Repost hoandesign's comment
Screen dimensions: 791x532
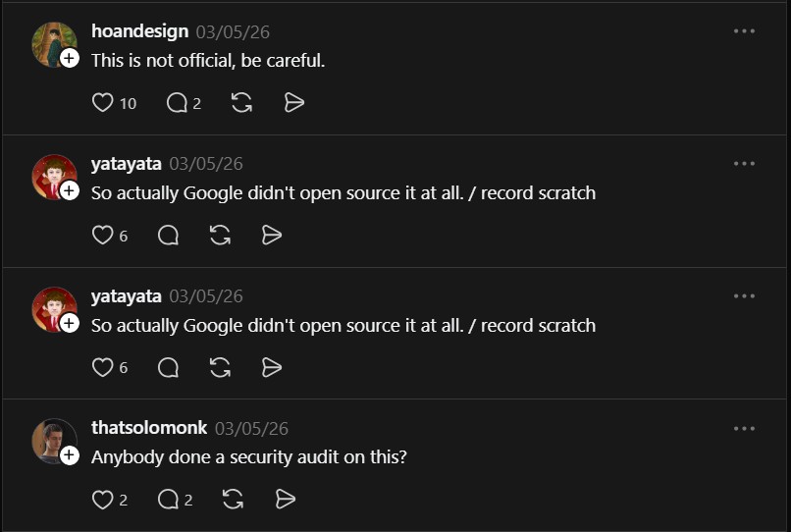tap(242, 102)
